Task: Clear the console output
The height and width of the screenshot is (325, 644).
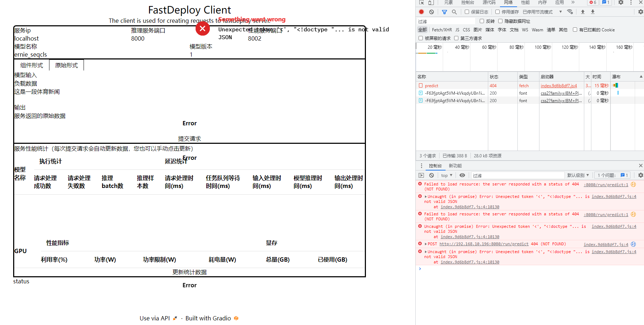Action: coord(431,175)
